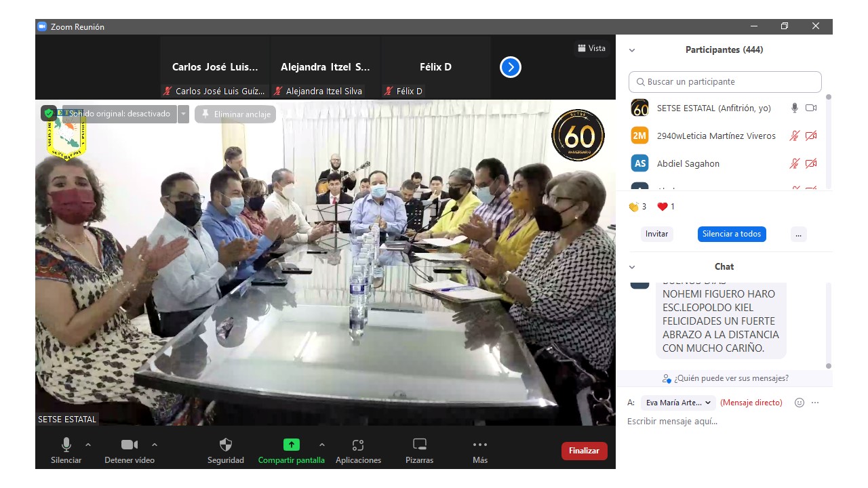The image size is (868, 488).
Task: End meeting with Finalizar button
Action: (584, 451)
